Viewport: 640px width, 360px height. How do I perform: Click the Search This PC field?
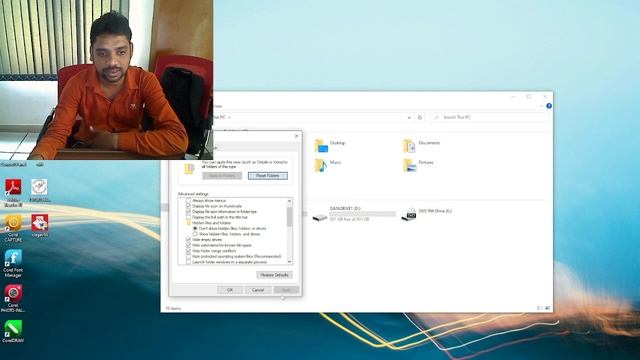click(x=489, y=117)
